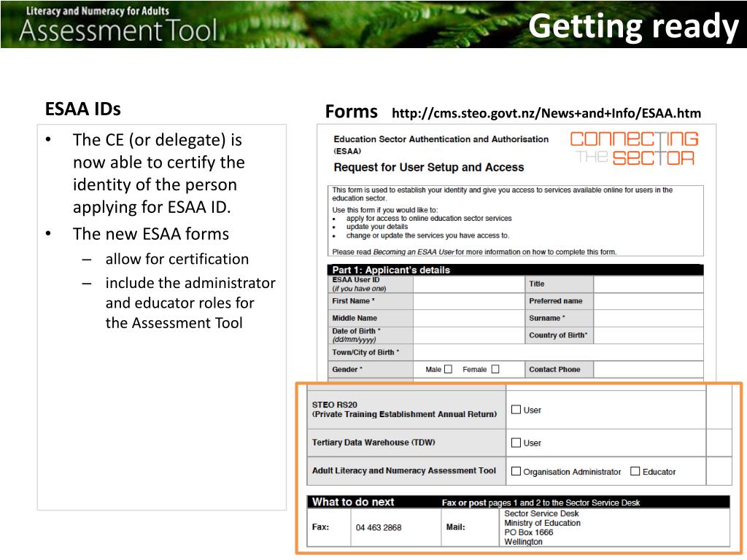
Task: Click the Adult Literacy and Numeracy Assessment Tool label
Action: pyautogui.click(x=404, y=471)
